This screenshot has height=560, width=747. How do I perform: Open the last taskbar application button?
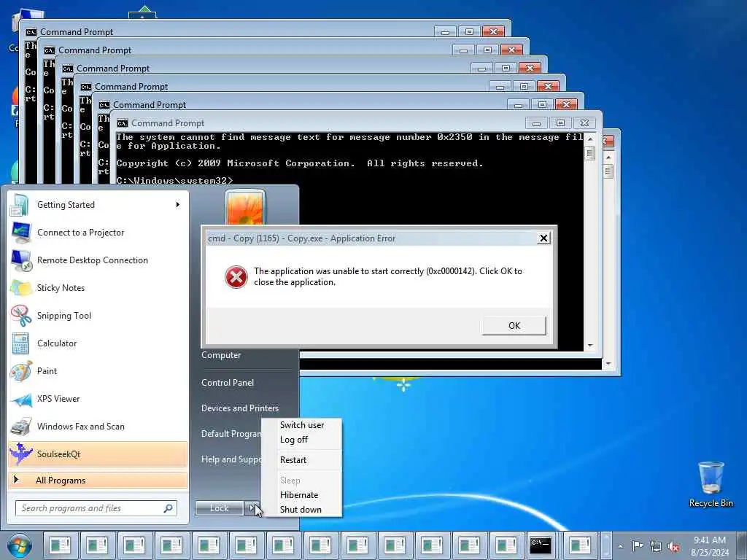point(580,545)
